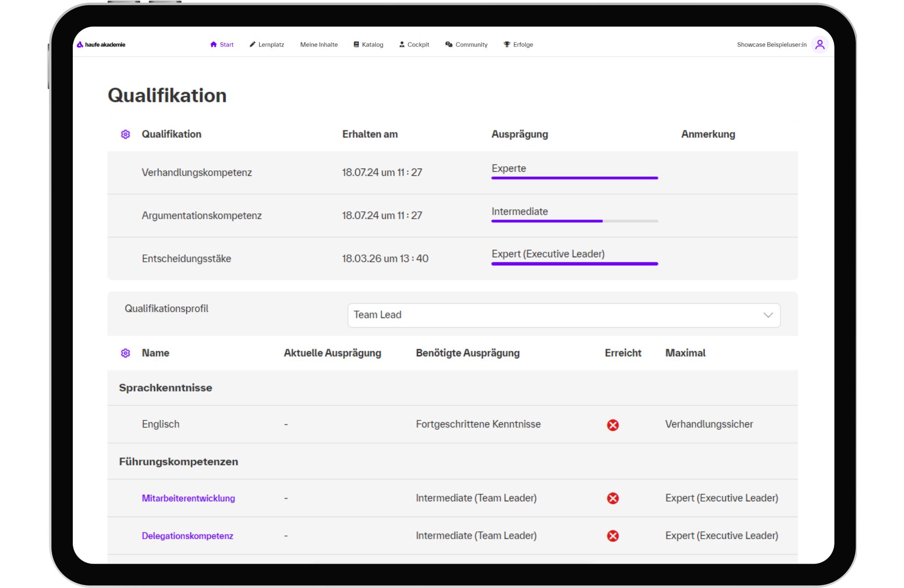Click the red cross icon for Englisch
This screenshot has height=588, width=904.
click(x=613, y=425)
